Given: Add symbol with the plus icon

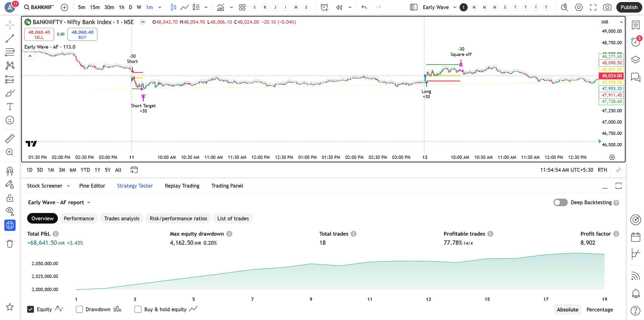Looking at the screenshot, I should point(64,8).
